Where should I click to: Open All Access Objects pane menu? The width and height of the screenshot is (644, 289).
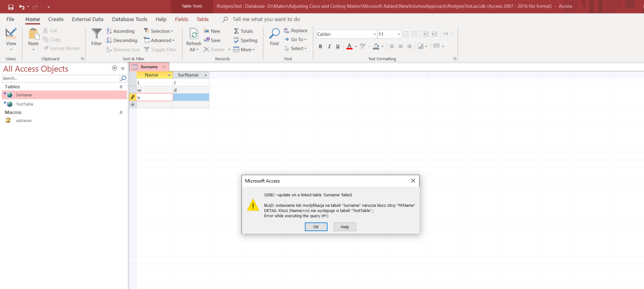tap(115, 68)
